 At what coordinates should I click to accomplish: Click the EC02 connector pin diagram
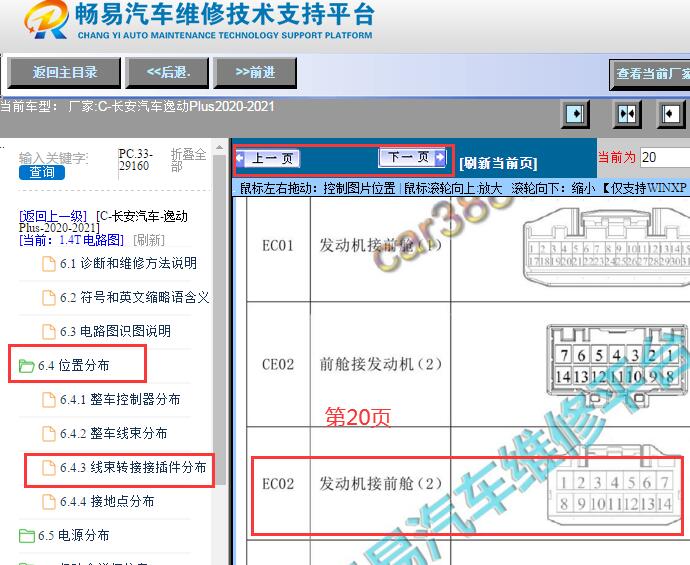pos(615,486)
